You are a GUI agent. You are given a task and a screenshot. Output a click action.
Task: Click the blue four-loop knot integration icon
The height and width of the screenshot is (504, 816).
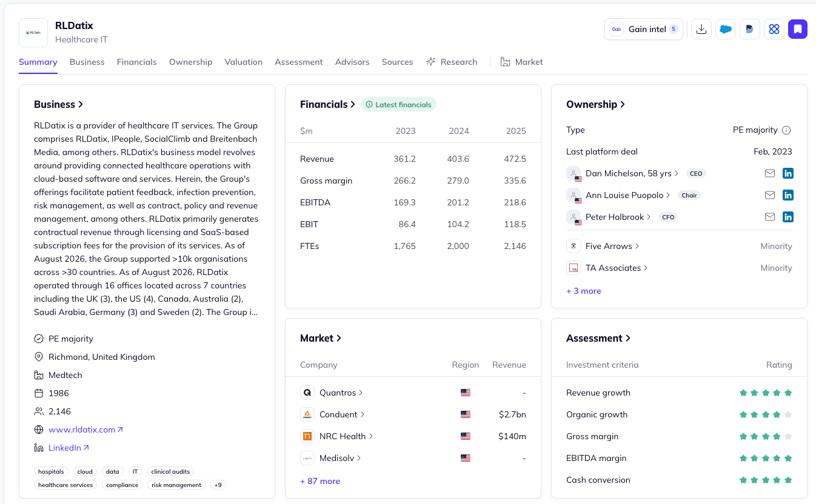(x=774, y=29)
